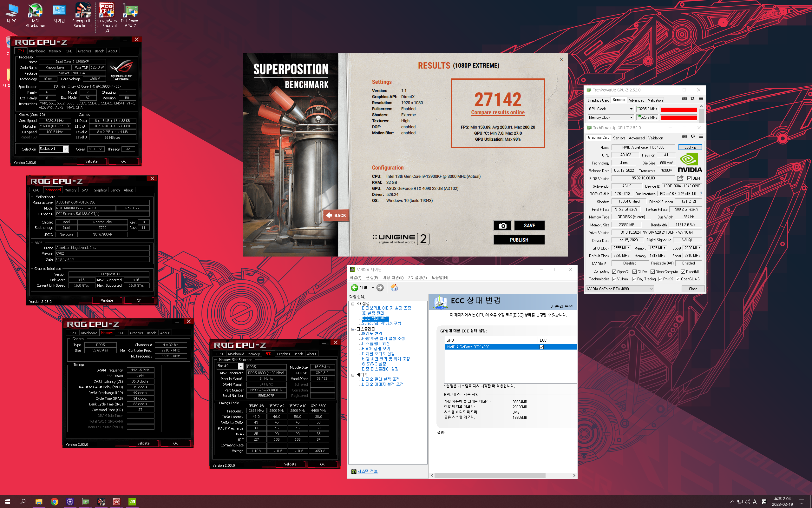
Task: Click green back arrow in NVIDIA control panel
Action: 354,288
